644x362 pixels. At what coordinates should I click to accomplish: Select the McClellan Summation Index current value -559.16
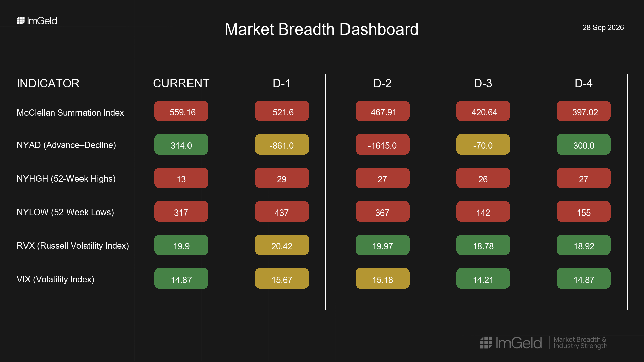pyautogui.click(x=181, y=111)
